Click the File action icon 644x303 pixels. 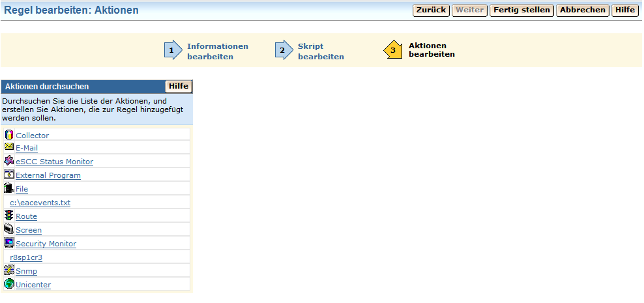pyautogui.click(x=9, y=188)
